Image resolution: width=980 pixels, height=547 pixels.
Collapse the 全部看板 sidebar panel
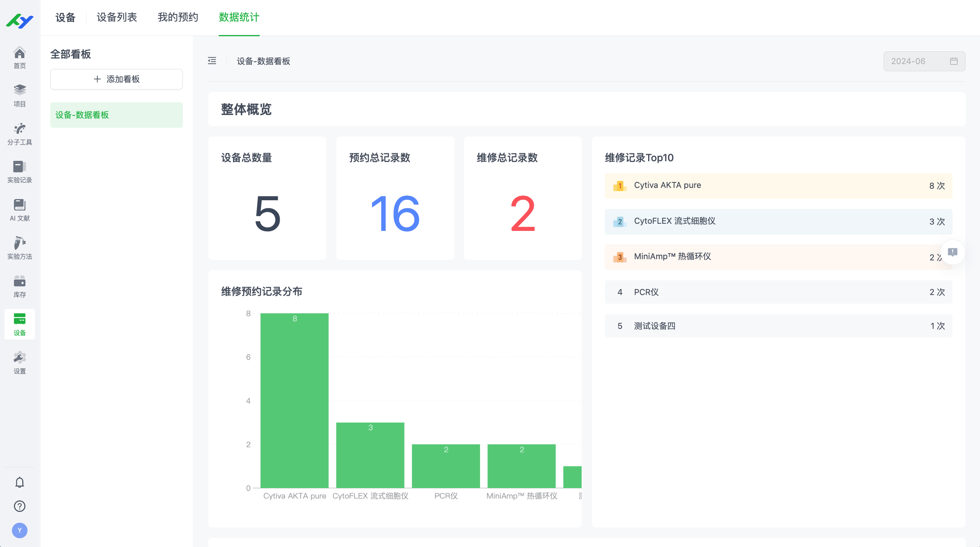tap(212, 61)
